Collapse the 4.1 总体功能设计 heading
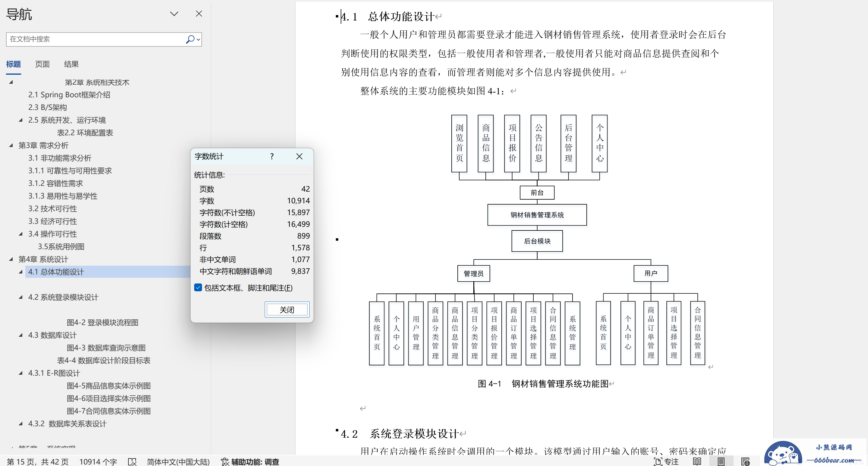This screenshot has width=868, height=466. [21, 272]
